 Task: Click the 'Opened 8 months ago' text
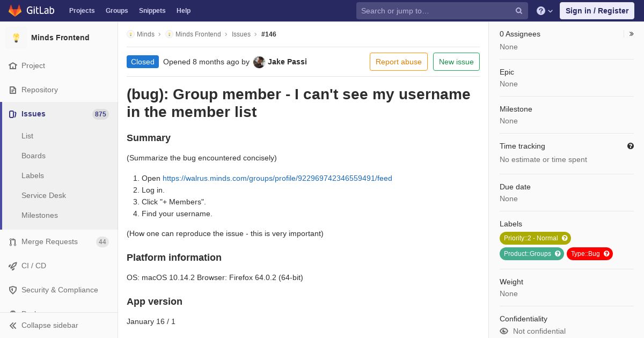(x=201, y=62)
